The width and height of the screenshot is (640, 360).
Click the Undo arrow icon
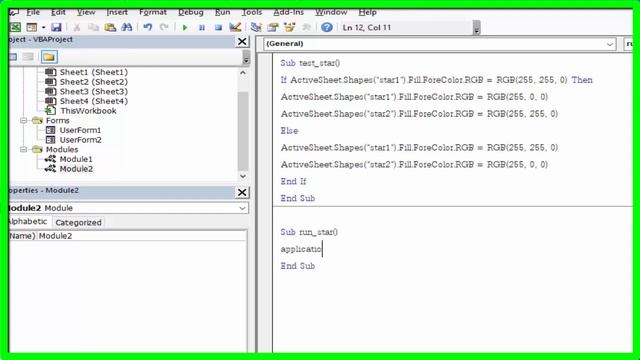(x=148, y=27)
